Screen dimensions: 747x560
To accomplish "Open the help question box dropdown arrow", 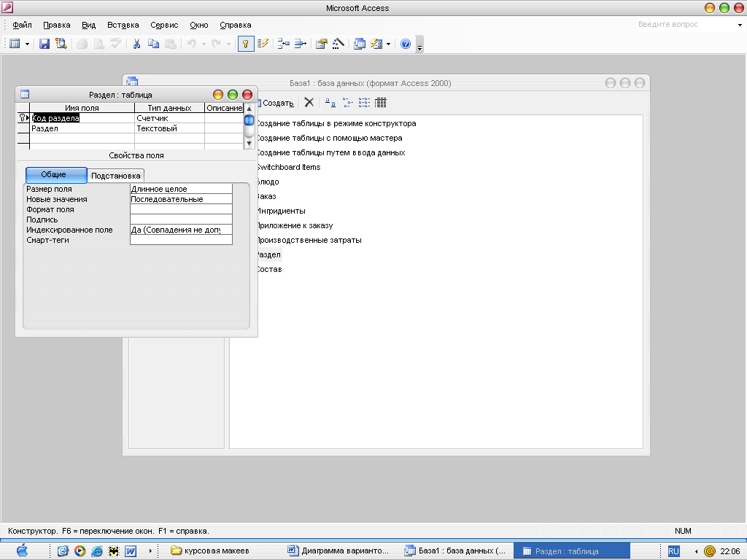I will [x=740, y=25].
